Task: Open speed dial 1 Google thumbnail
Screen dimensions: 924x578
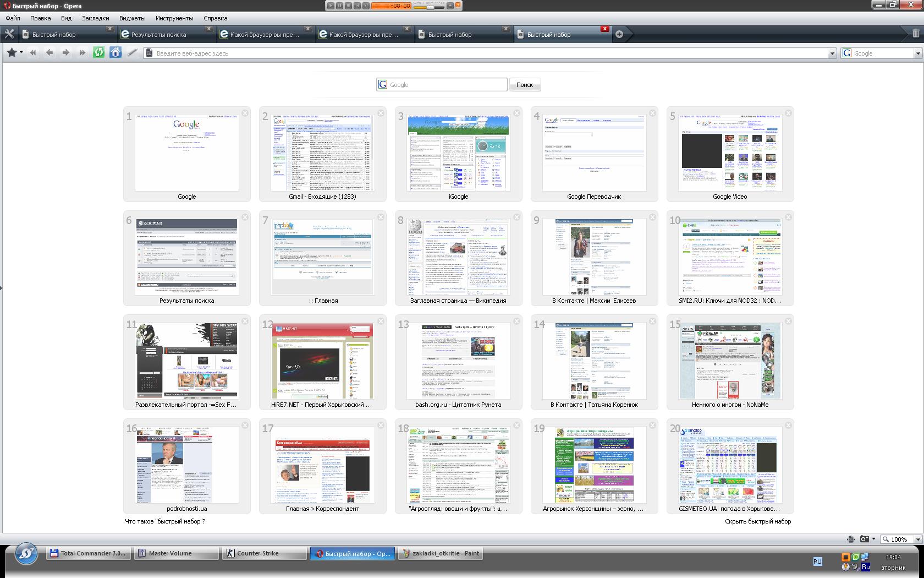Action: pyautogui.click(x=187, y=153)
